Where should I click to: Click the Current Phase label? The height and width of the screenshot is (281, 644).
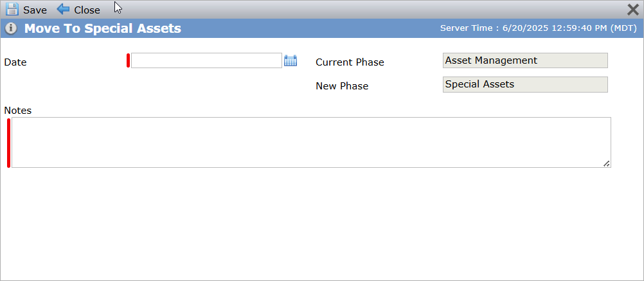pos(350,62)
